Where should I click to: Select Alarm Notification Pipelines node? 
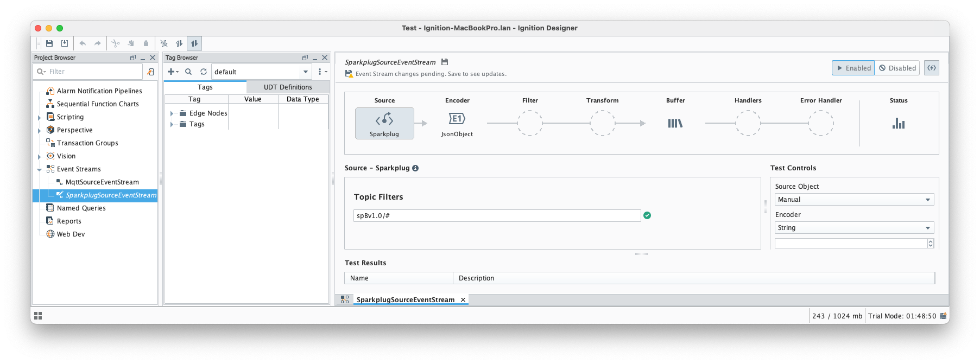coord(99,91)
